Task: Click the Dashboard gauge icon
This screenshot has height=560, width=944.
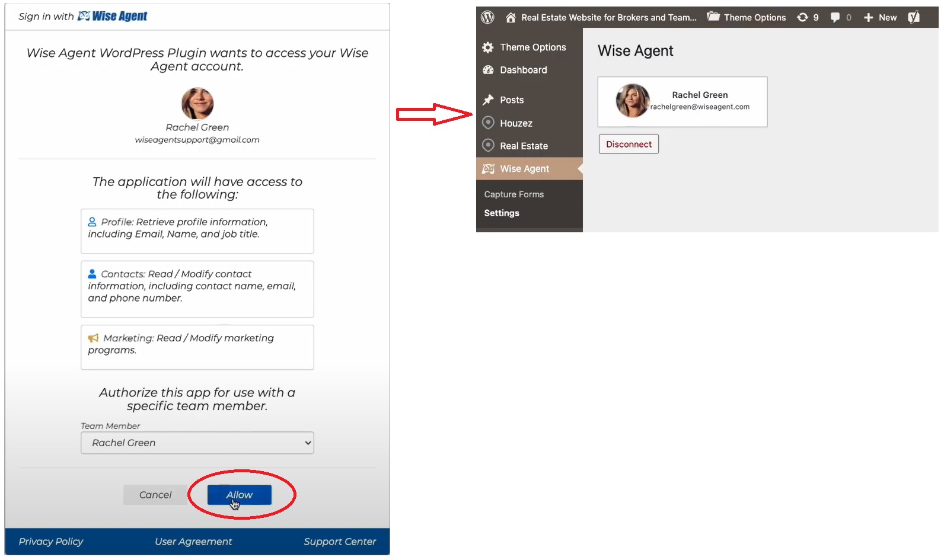Action: (x=488, y=70)
